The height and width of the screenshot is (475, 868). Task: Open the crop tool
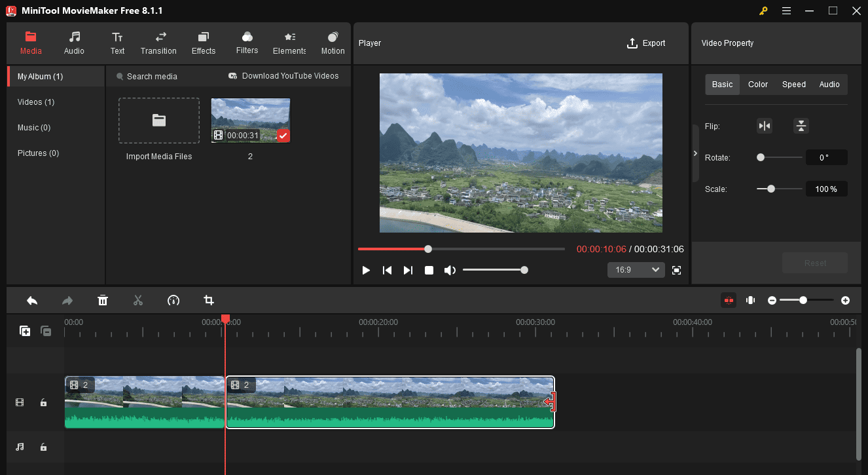tap(209, 301)
